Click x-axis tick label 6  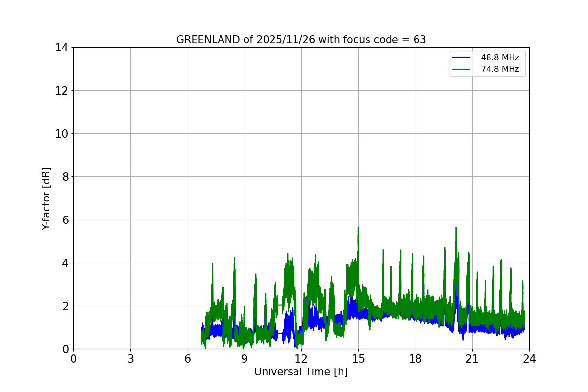pos(188,359)
